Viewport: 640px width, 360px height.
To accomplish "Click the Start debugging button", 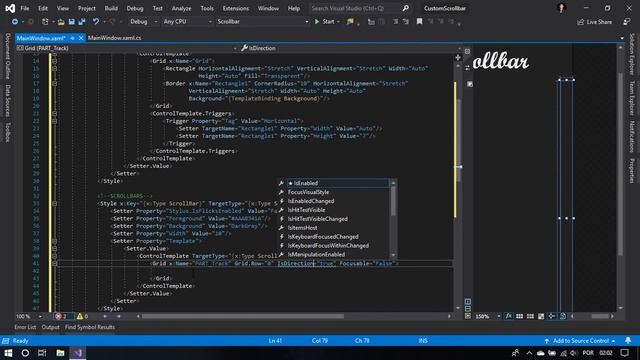I will coord(325,22).
